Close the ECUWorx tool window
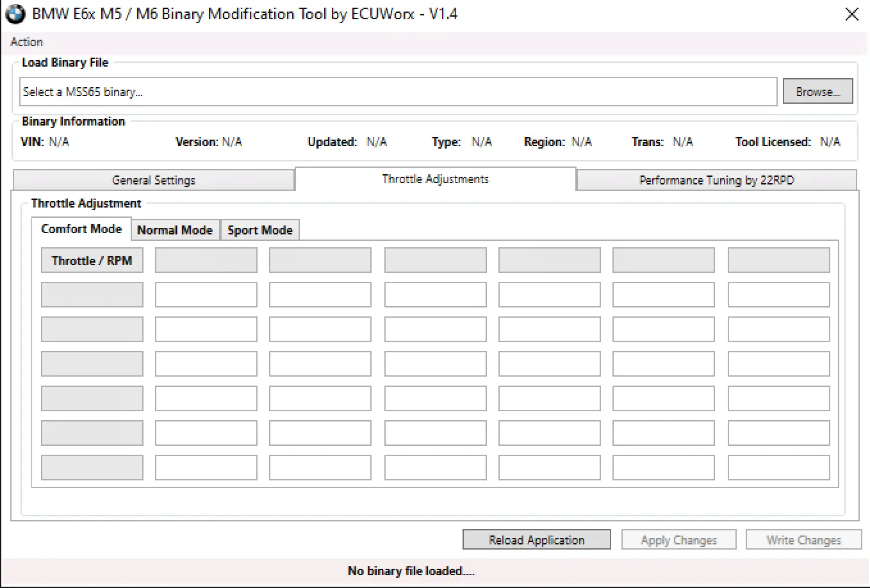The width and height of the screenshot is (870, 588). click(851, 14)
